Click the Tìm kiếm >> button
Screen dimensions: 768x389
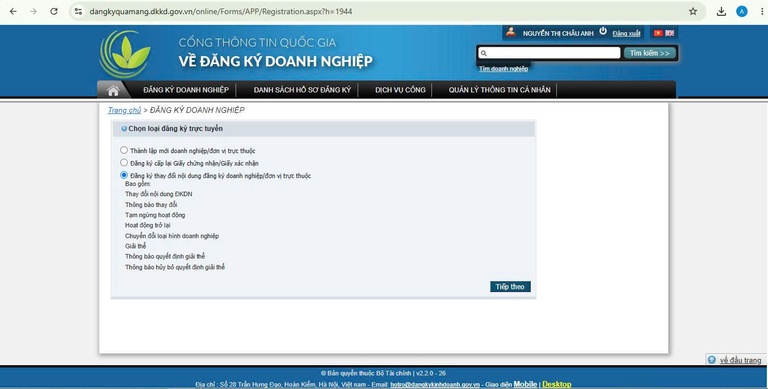(649, 53)
